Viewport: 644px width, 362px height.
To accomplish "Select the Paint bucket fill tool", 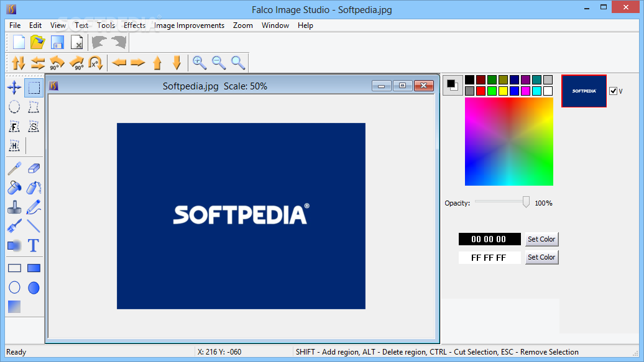I will [x=14, y=188].
